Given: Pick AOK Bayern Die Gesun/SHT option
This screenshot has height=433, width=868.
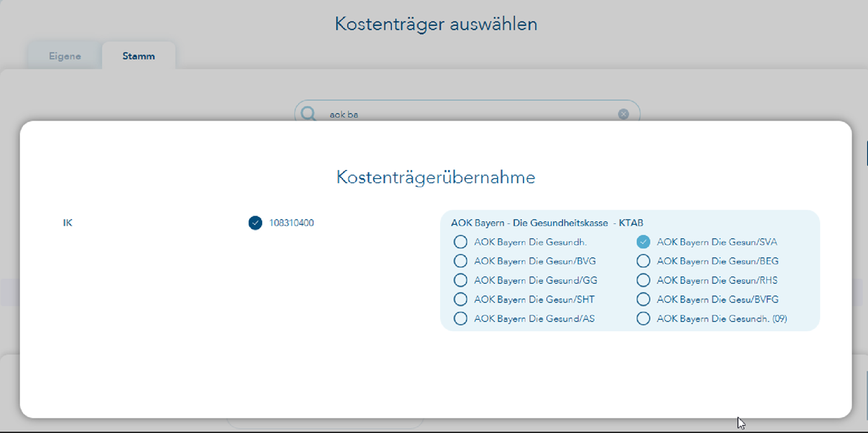Looking at the screenshot, I should coord(460,299).
